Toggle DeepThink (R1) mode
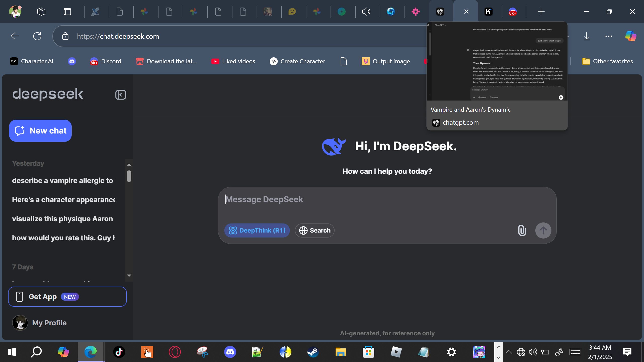The image size is (644, 362). click(x=257, y=230)
